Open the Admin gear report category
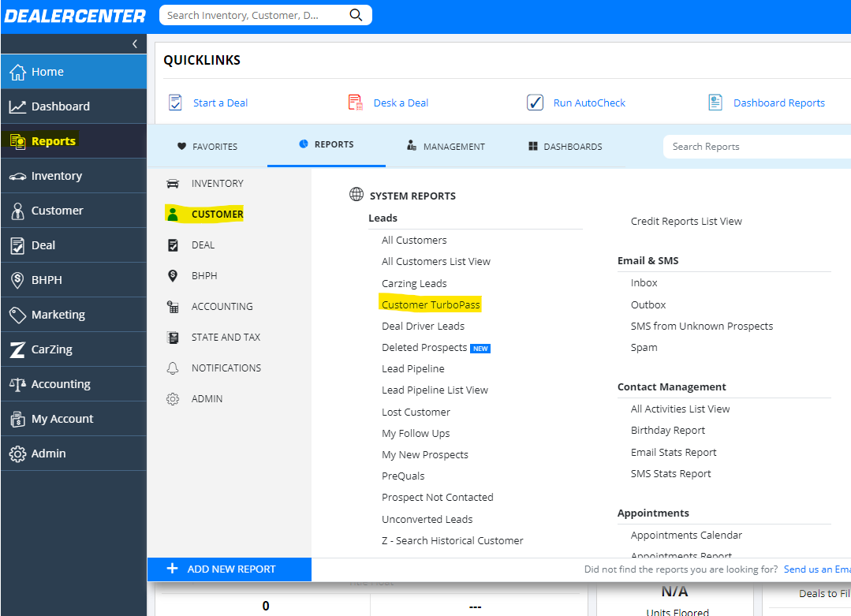Viewport: 851px width, 616px height. 173,398
